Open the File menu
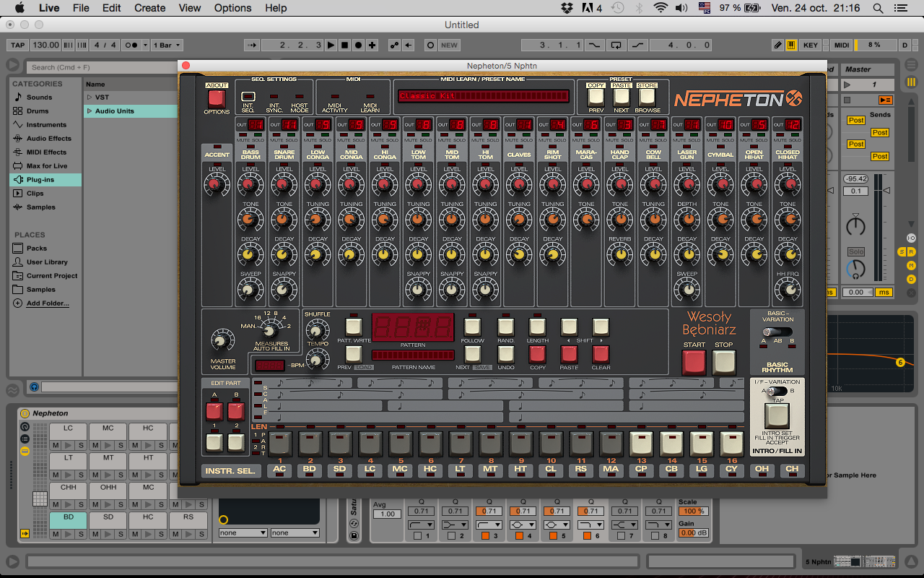The width and height of the screenshot is (924, 578). (81, 8)
